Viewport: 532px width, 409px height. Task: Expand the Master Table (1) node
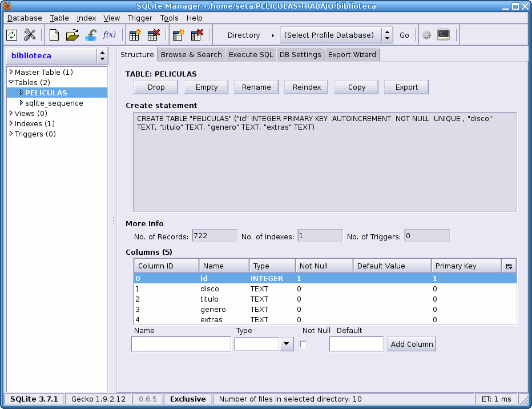[11, 72]
